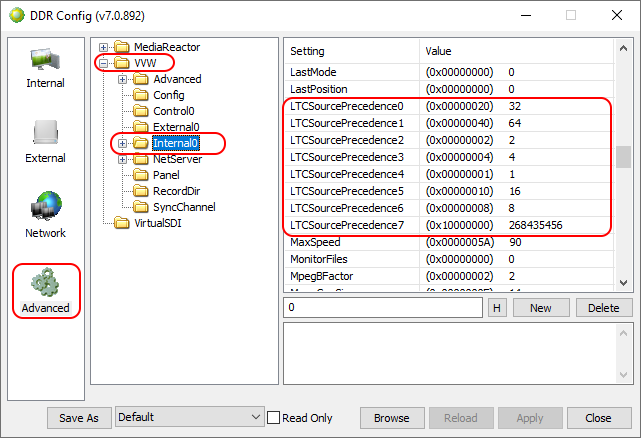641x438 pixels.
Task: Open the Advanced gears section icon
Action: (x=45, y=282)
